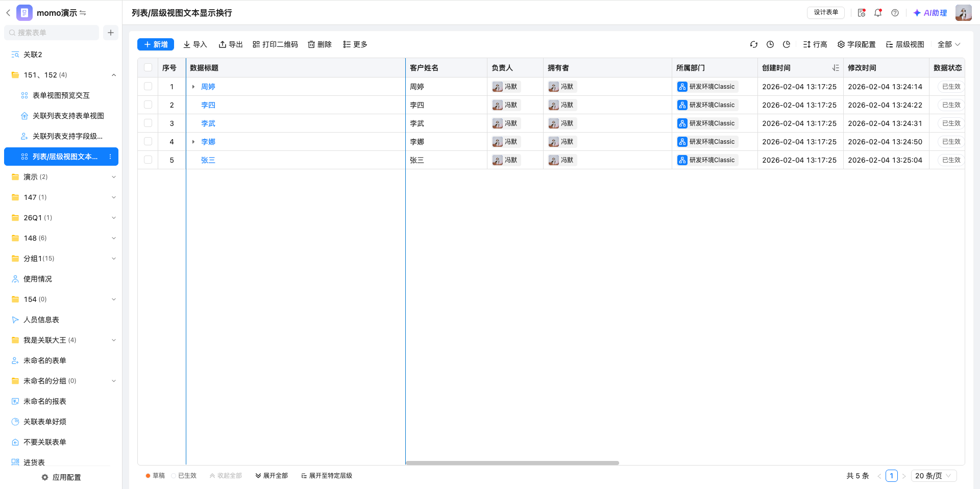The width and height of the screenshot is (980, 489).
Task: Click the notification bell icon
Action: click(878, 13)
